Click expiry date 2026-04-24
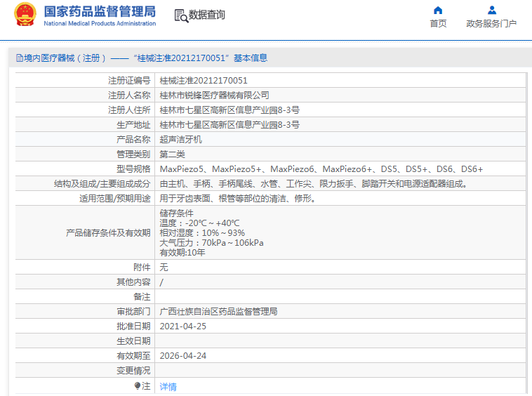This screenshot has width=532, height=396. [183, 355]
